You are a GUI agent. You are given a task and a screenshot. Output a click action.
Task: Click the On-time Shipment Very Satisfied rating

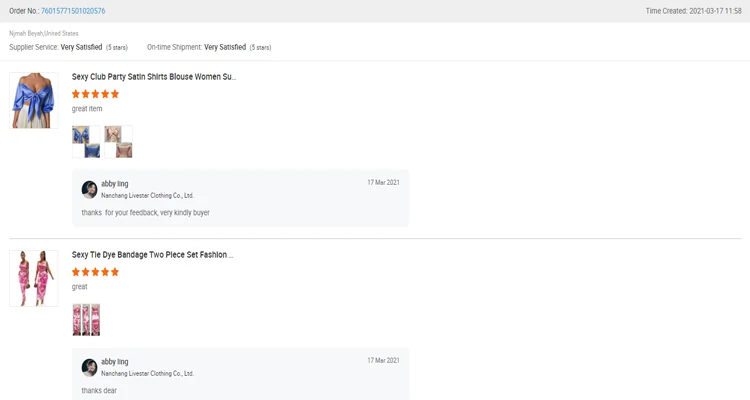click(x=225, y=47)
